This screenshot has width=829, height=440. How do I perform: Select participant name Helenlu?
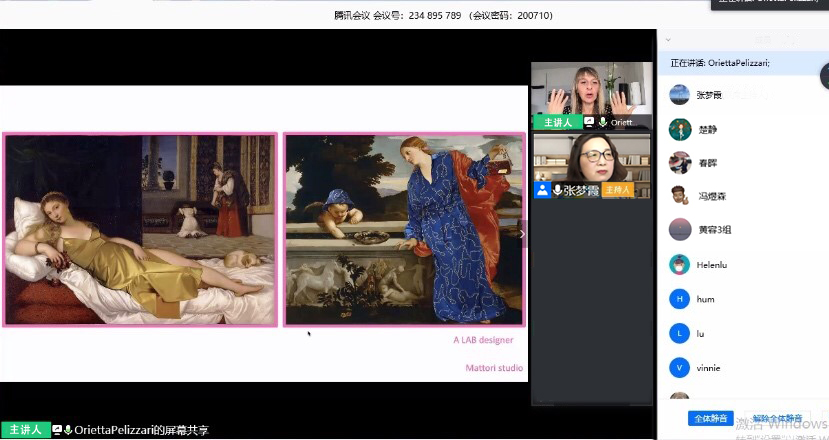click(712, 265)
